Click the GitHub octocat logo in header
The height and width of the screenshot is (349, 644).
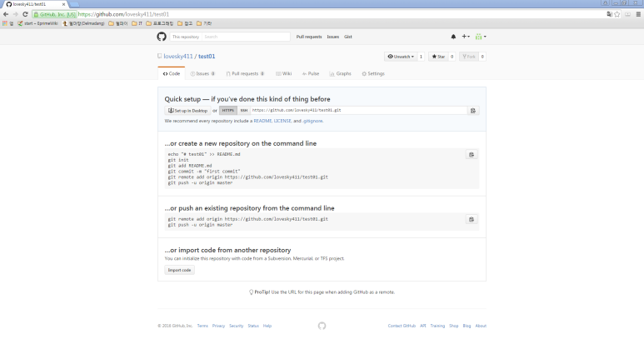tap(162, 37)
